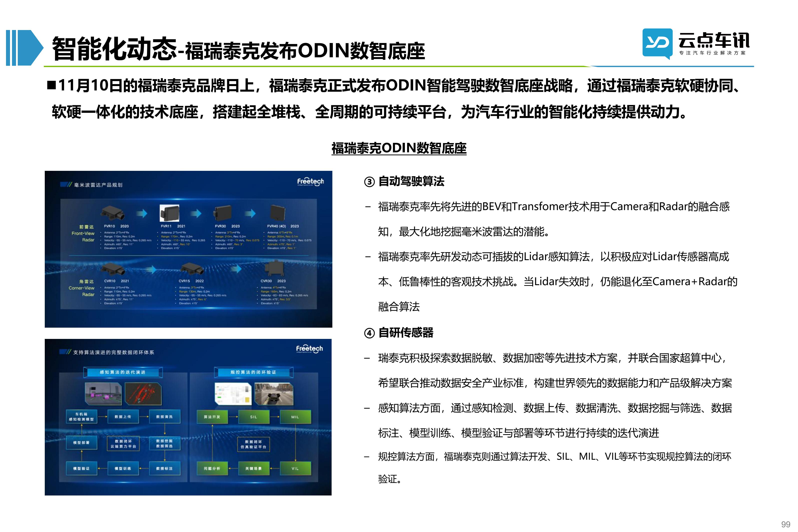Click the underlined heading 福瑞泰克ODIN数智底座
This screenshot has height=532, width=798.
(x=399, y=148)
